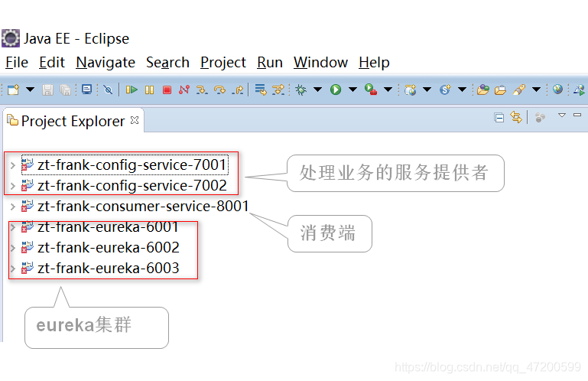Open the Search flashlight dropdown arrow
The width and height of the screenshot is (588, 381).
tap(537, 90)
